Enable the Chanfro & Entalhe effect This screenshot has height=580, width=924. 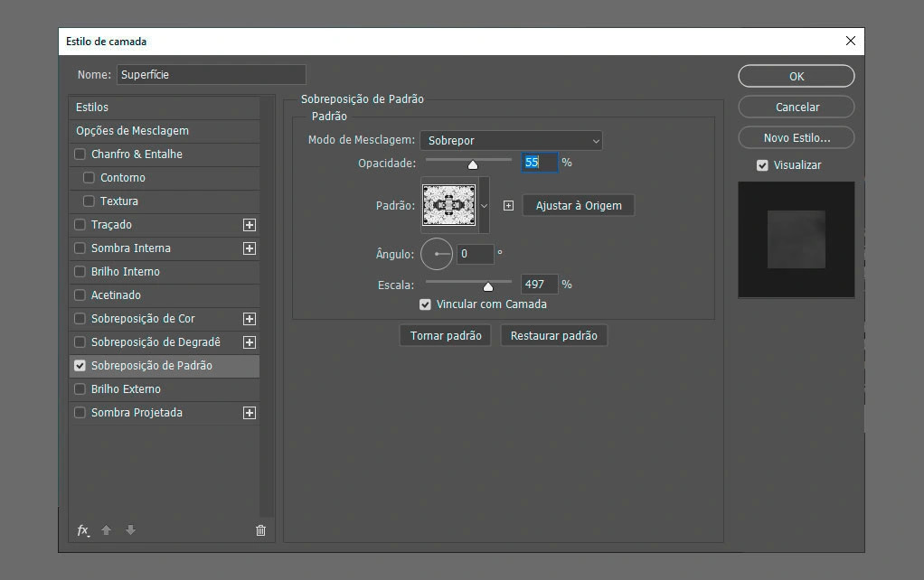pyautogui.click(x=78, y=154)
